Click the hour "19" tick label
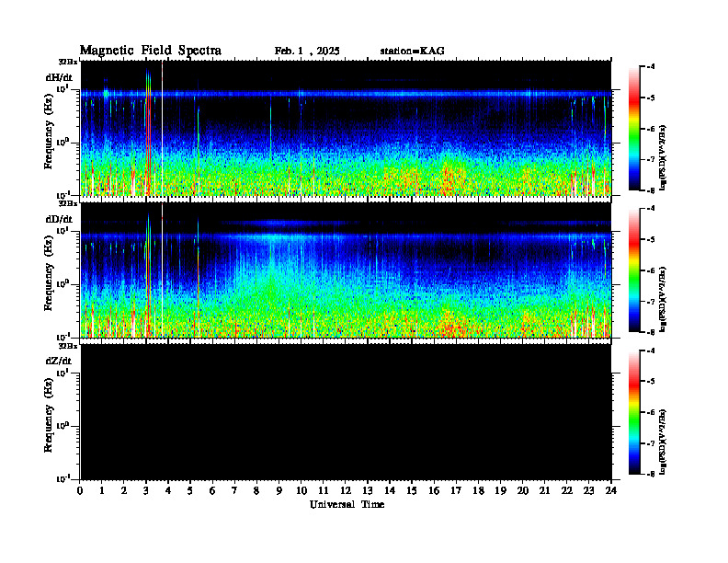Viewport: 728px width, 563px height. (500, 490)
